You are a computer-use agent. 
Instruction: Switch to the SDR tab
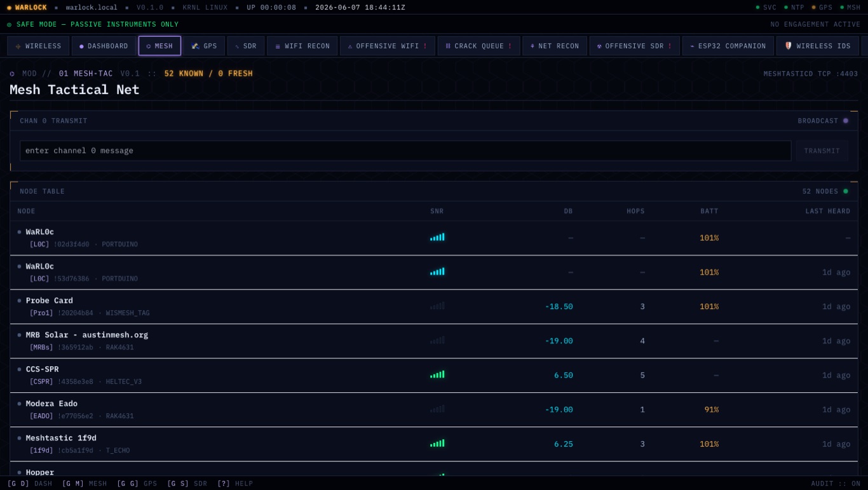tap(246, 46)
